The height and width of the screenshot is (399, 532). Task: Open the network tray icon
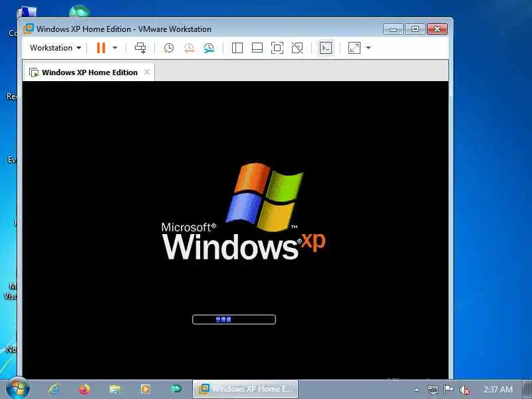[x=433, y=390]
